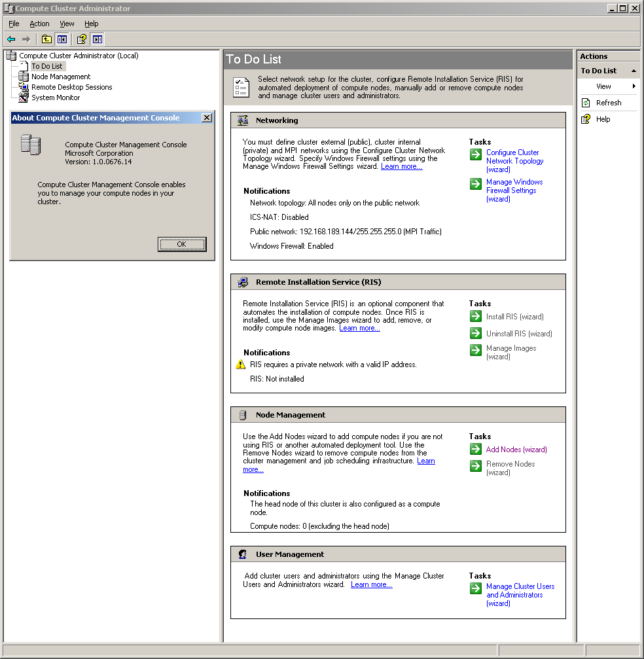Close the About Compute Cluster Management Console dialog

(x=207, y=118)
